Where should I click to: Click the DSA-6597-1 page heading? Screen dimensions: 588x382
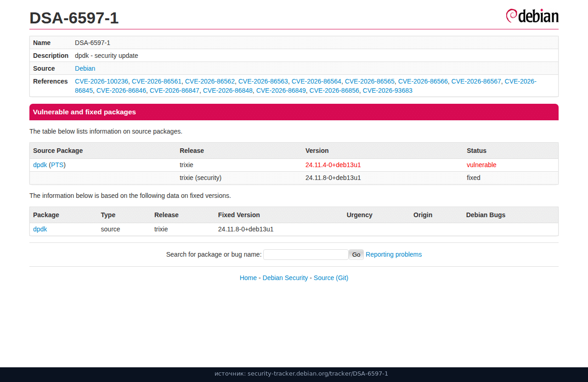74,18
